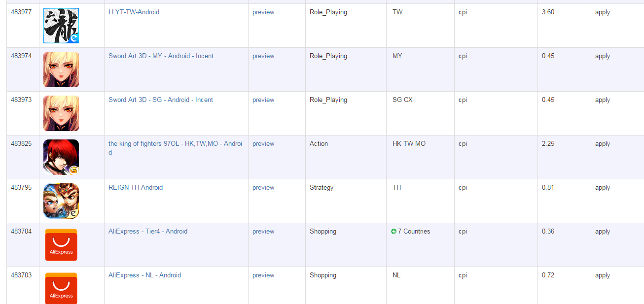The height and width of the screenshot is (304, 644).
Task: Open the REIGN-TH-Android offer link
Action: pos(136,188)
